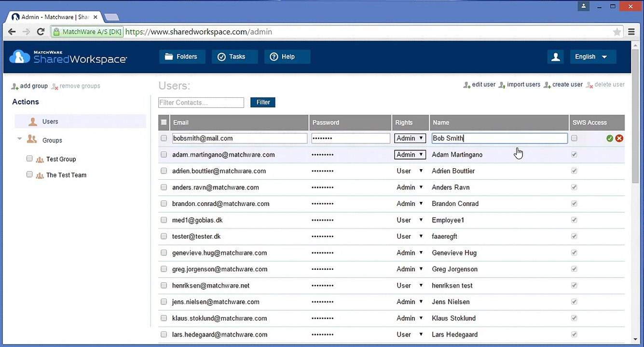Screen dimensions: 644x347
Task: Click the Jens Nielsen name cell
Action: (x=451, y=302)
